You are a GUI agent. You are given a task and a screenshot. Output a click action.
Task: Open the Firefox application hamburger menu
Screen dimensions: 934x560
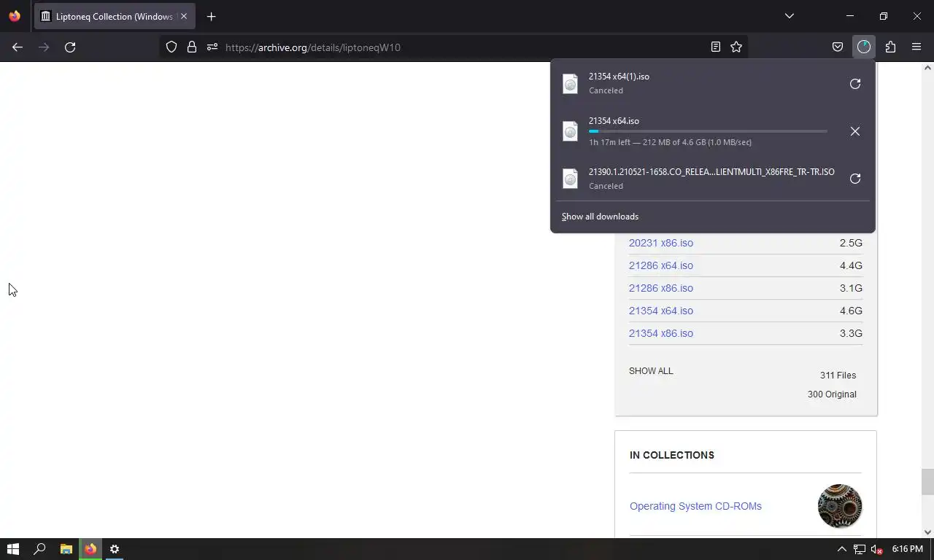coord(916,47)
